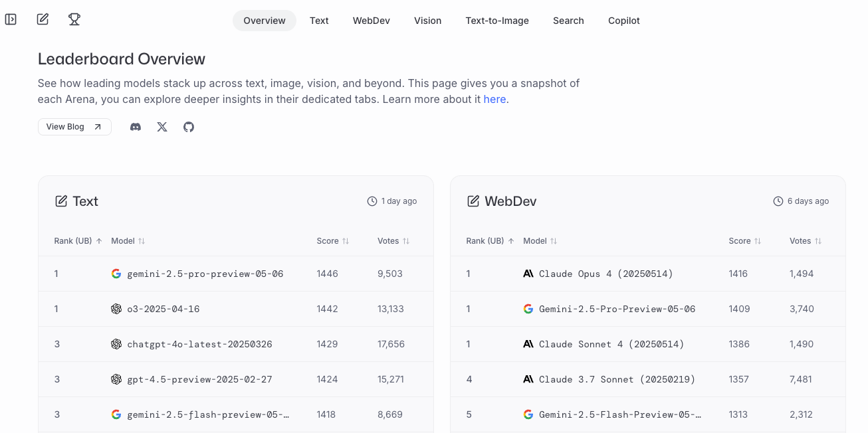Screen dimensions: 868x433
Task: Click model name Claude 3.7 Sonnet (20250219)
Action: (x=617, y=379)
